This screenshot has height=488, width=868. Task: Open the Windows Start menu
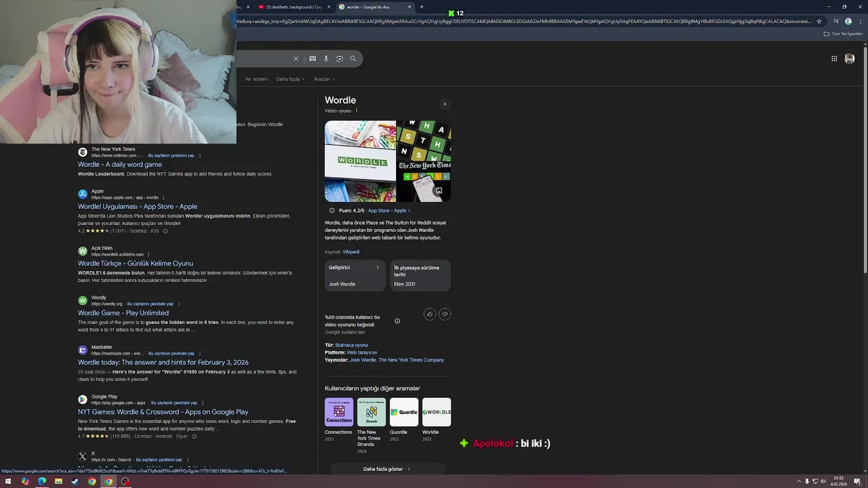click(7, 481)
